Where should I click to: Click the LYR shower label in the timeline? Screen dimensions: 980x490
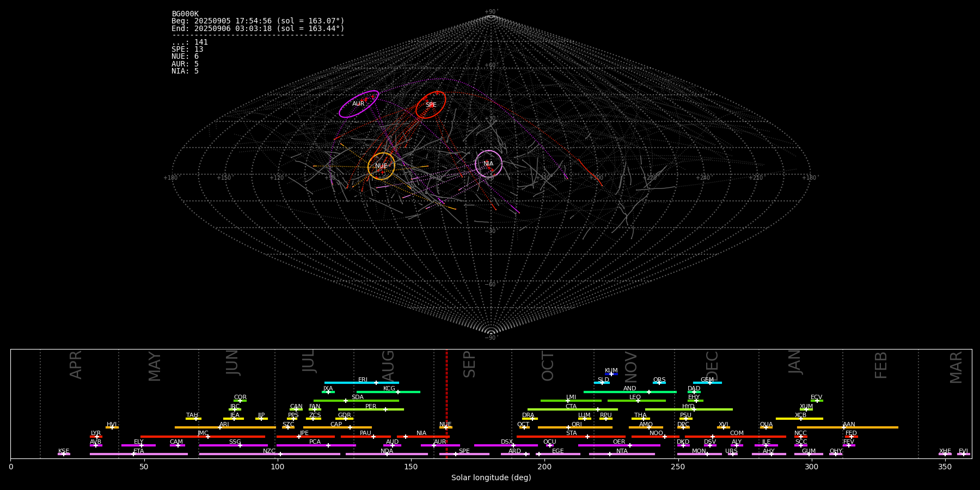(96, 433)
